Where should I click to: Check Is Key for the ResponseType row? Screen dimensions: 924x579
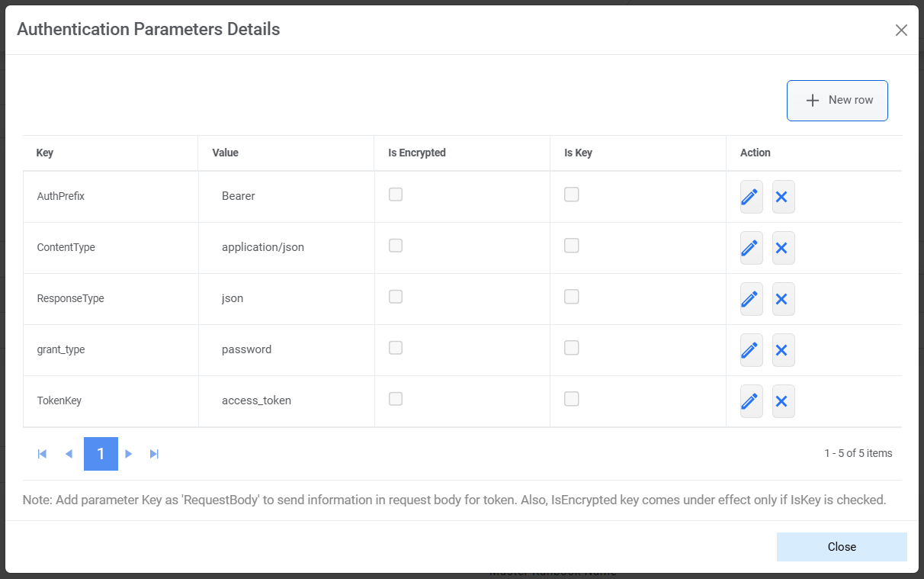click(571, 296)
